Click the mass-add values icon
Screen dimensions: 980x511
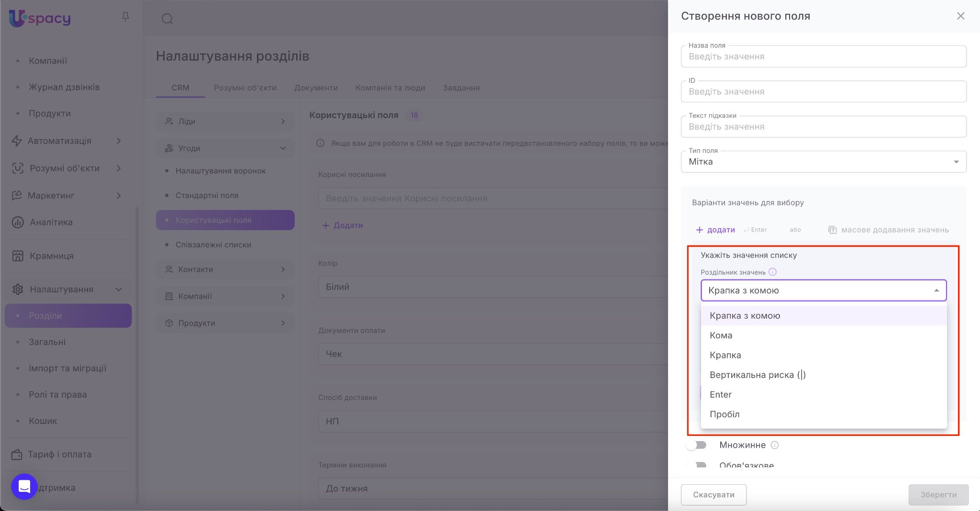pos(832,230)
